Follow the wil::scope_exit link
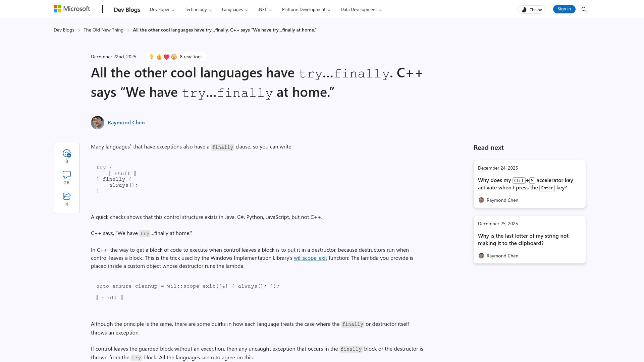This screenshot has width=644, height=362. click(310, 258)
